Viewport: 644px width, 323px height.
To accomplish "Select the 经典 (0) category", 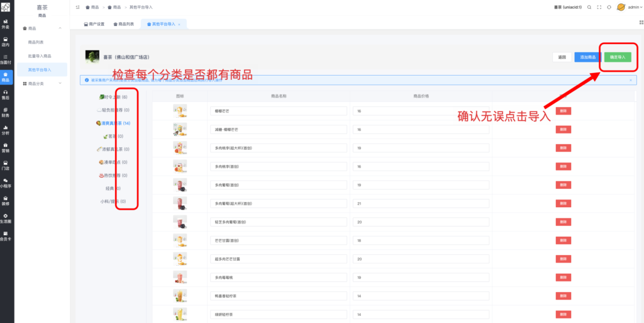I will (113, 188).
